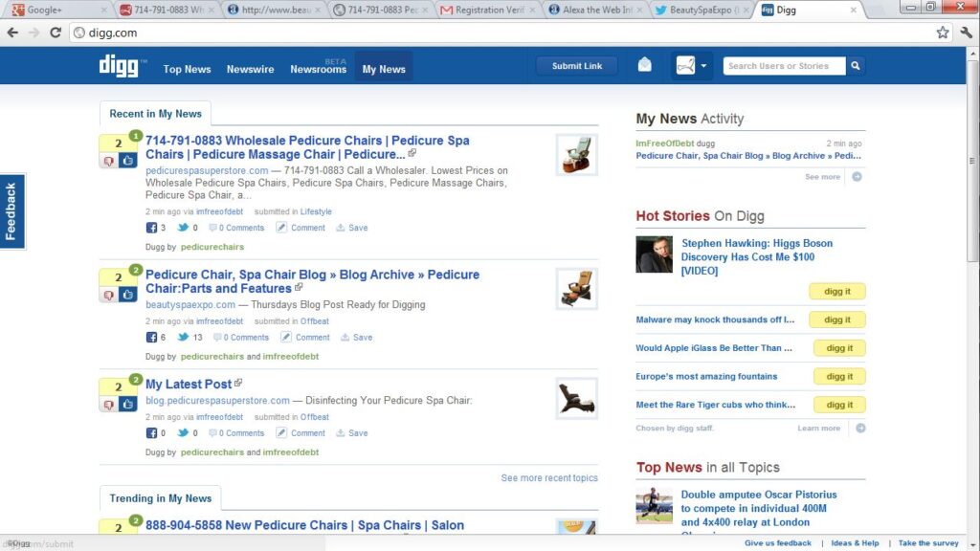
Task: Open Newsrooms beta navigation item
Action: click(x=318, y=68)
